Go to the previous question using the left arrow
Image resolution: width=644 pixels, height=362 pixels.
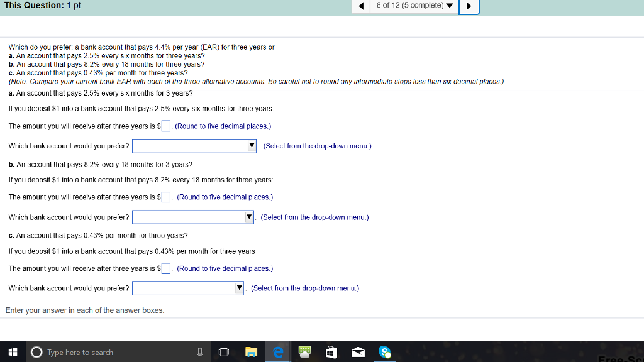point(360,6)
